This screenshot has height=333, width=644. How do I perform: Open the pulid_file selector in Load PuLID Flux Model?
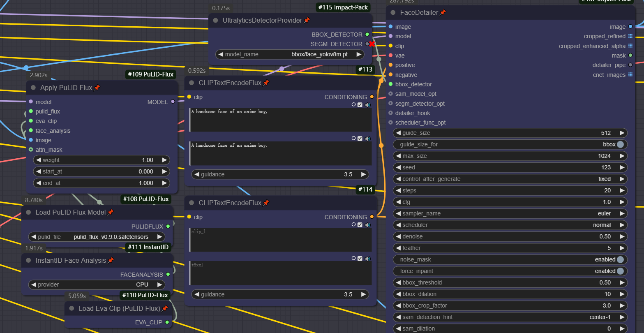point(97,237)
